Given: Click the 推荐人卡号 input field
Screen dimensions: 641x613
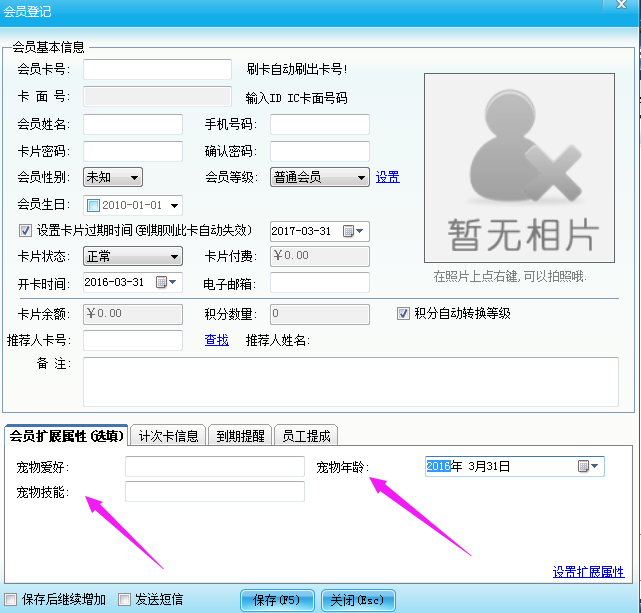Looking at the screenshot, I should (133, 340).
